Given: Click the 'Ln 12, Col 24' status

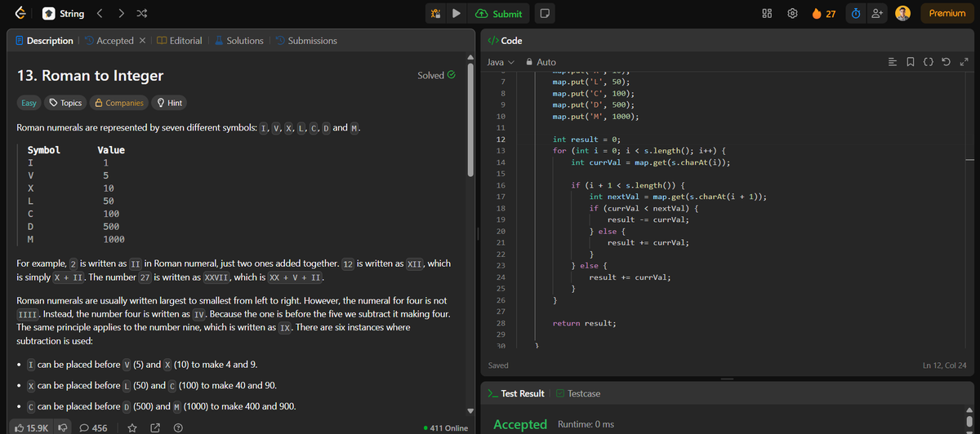Looking at the screenshot, I should point(944,365).
